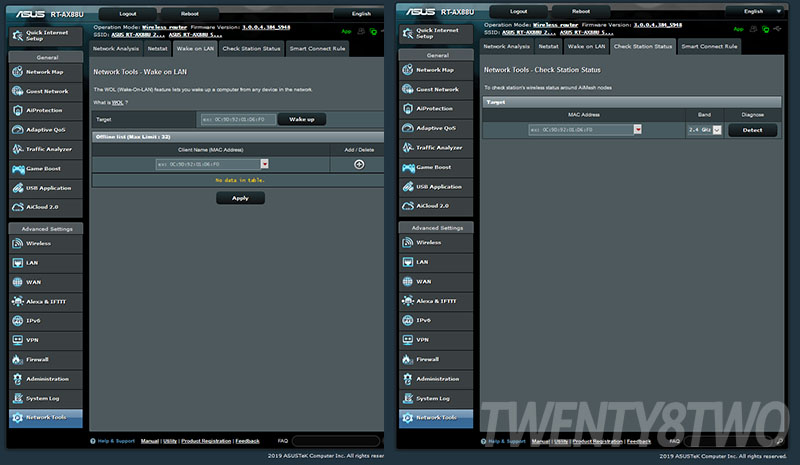The height and width of the screenshot is (465, 800).
Task: Open AiProtection shield icon in left window
Action: [x=17, y=110]
